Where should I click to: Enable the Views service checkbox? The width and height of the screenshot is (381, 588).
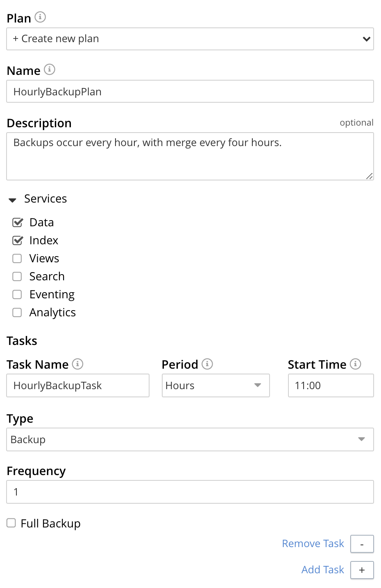17,259
